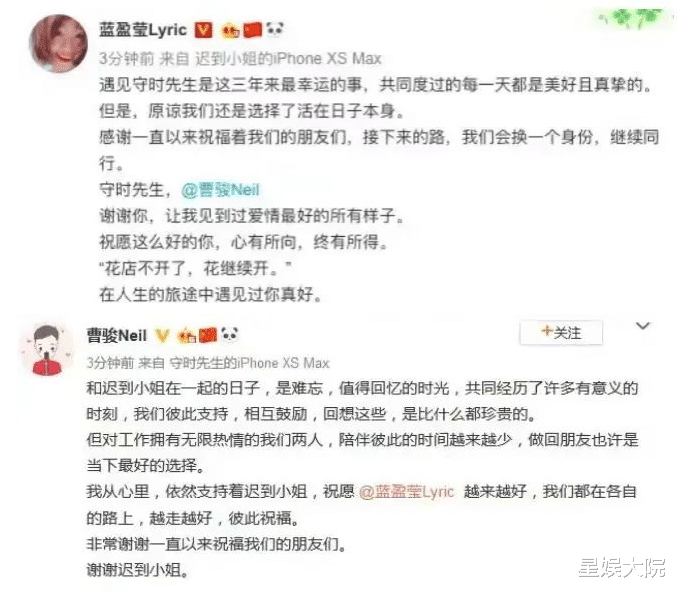Click the username 蓝盈莹Lyric
The width and height of the screenshot is (677, 592).
[143, 30]
